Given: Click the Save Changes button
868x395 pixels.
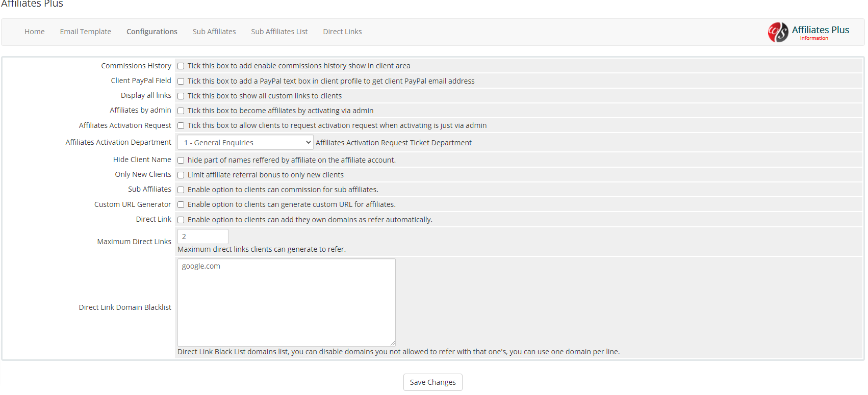Looking at the screenshot, I should pos(433,382).
